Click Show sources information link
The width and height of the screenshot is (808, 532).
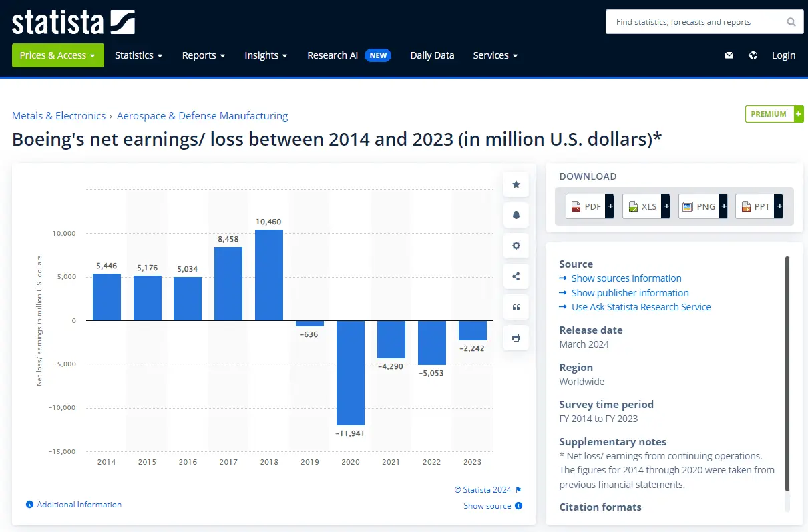pos(626,278)
